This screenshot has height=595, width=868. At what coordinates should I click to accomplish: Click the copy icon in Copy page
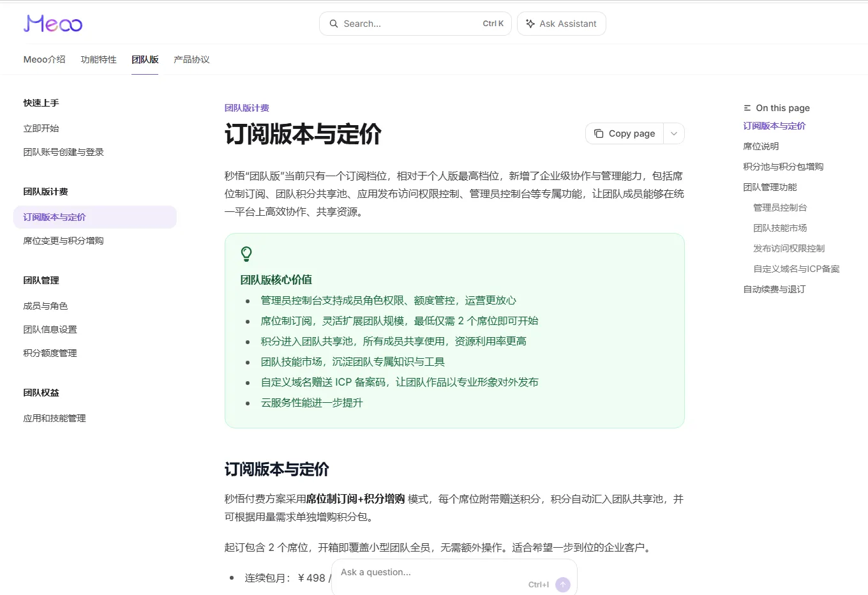coord(599,133)
